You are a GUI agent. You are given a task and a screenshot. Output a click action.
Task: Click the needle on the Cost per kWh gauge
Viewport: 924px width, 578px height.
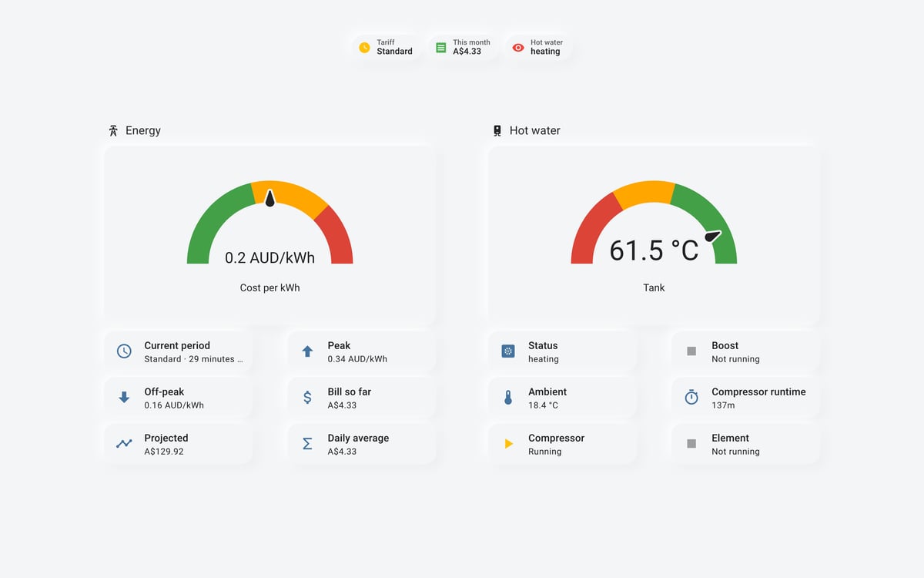270,198
